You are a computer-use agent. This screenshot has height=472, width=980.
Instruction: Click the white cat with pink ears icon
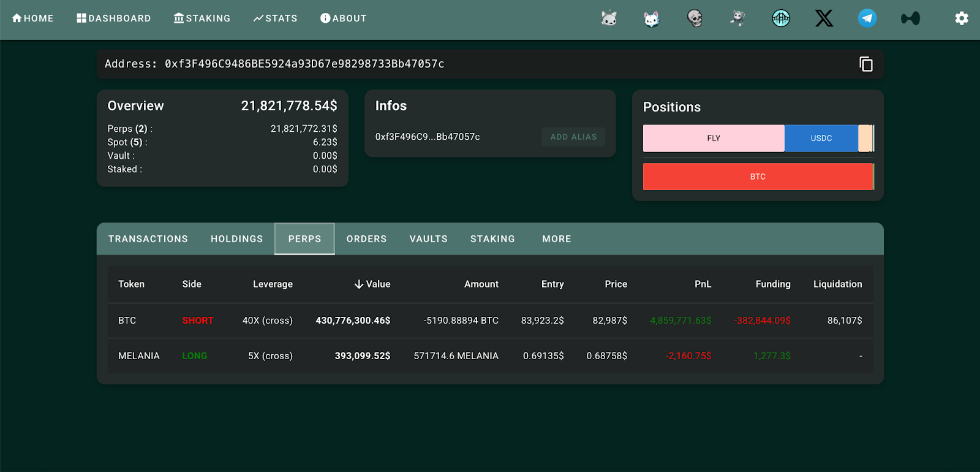click(652, 19)
